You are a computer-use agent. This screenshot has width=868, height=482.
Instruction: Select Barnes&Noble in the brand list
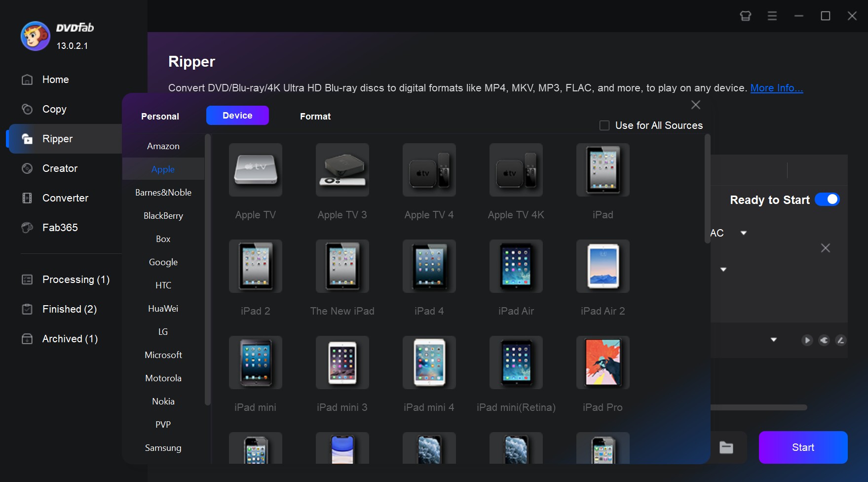pos(163,193)
